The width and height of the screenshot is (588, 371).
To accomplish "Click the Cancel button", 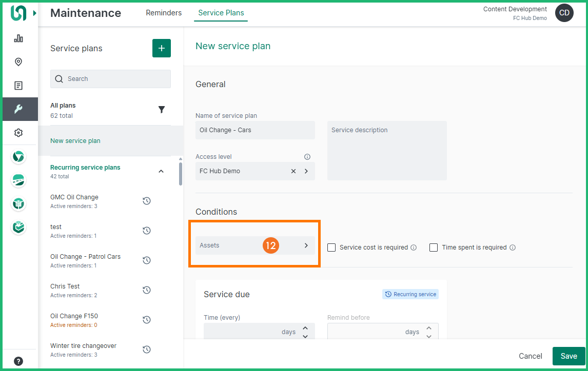I will pos(530,356).
